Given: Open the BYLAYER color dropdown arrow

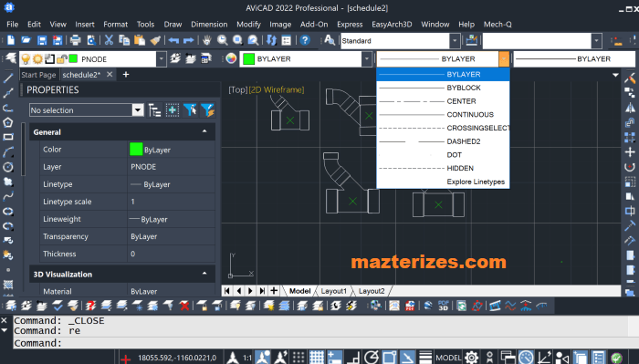Looking at the screenshot, I should (367, 59).
